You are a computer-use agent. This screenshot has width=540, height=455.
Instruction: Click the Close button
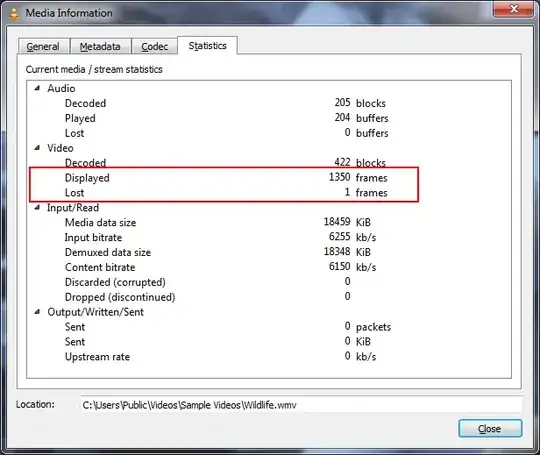[x=490, y=428]
